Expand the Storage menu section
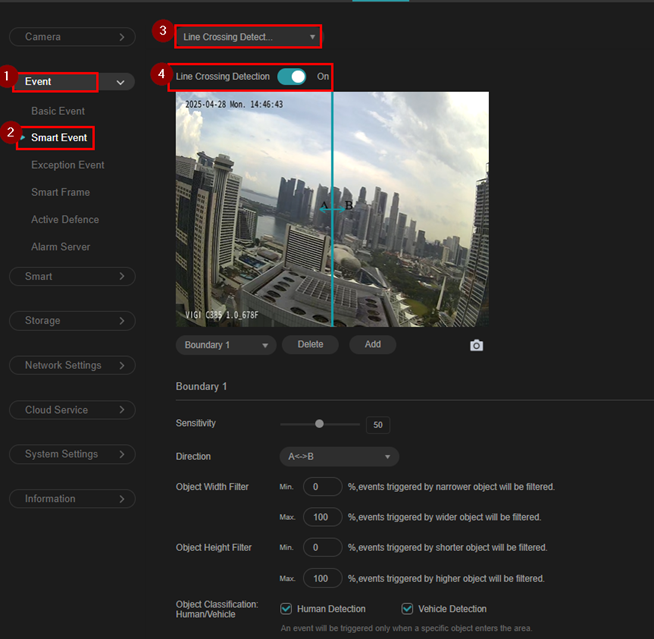Viewport: 654px width, 639px height. [x=72, y=321]
